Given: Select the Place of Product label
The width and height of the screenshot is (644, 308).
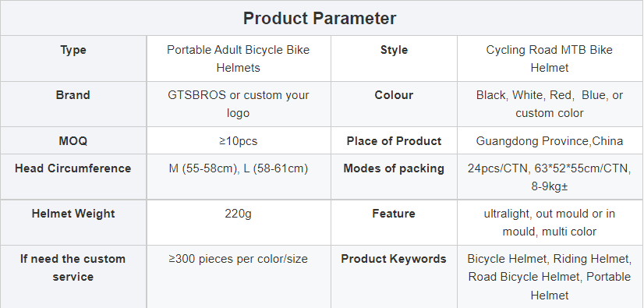Looking at the screenshot, I should (394, 141).
